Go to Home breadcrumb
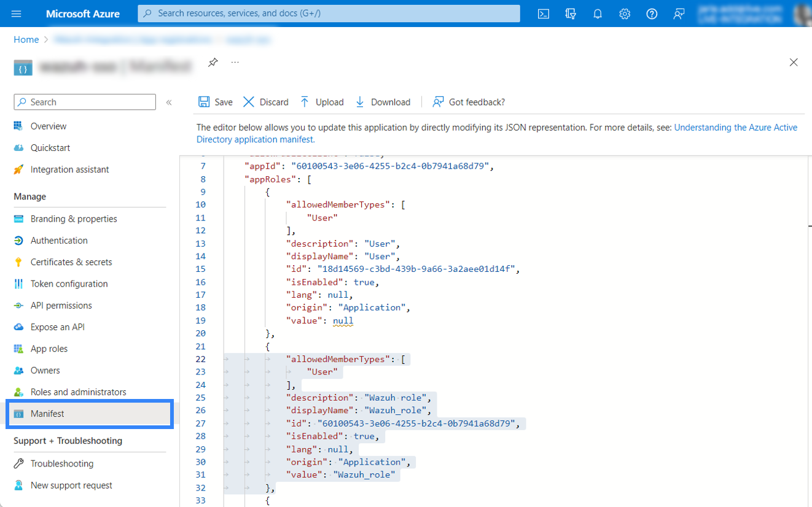812x507 pixels. point(26,39)
